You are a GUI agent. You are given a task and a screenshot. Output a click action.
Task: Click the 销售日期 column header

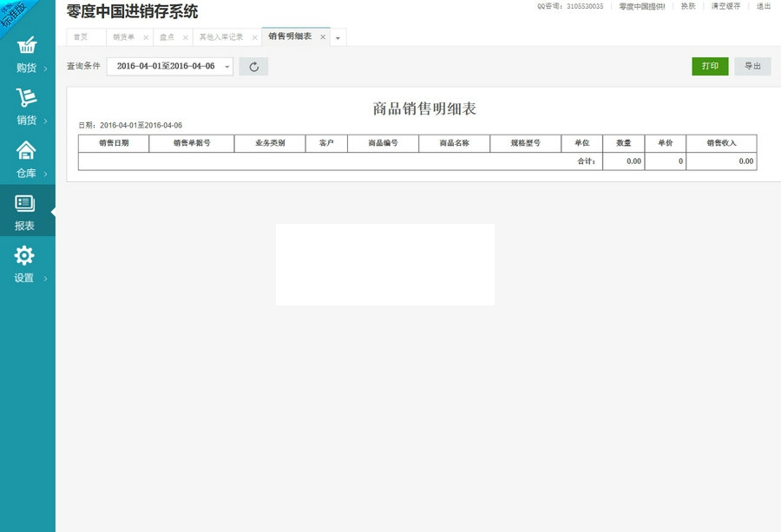point(114,143)
